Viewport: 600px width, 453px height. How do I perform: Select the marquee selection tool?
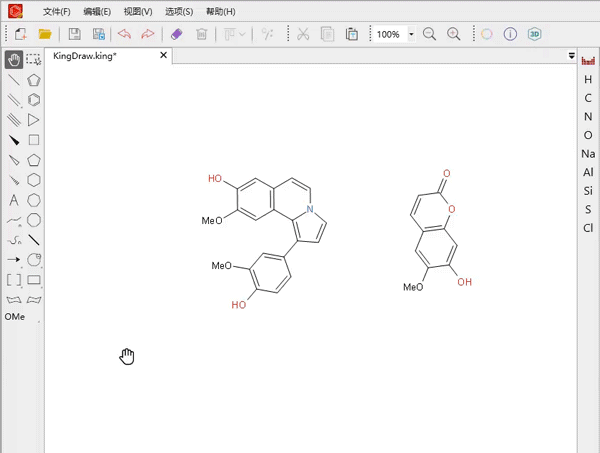pos(34,60)
